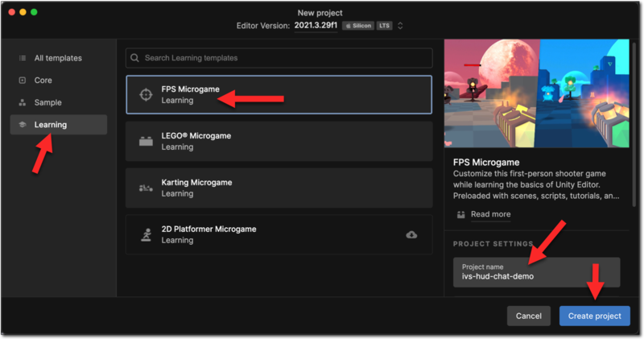
Task: Click the FPS Microgame crosshair icon
Action: (x=146, y=95)
